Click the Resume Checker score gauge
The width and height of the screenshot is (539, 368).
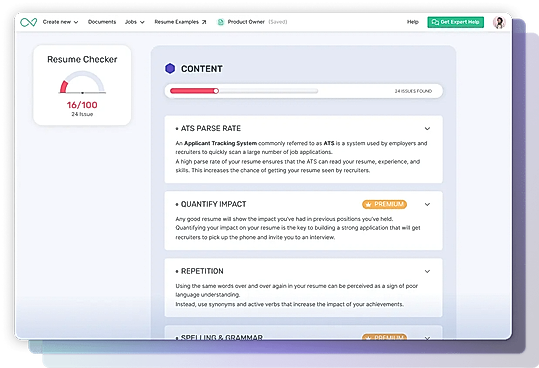click(82, 82)
